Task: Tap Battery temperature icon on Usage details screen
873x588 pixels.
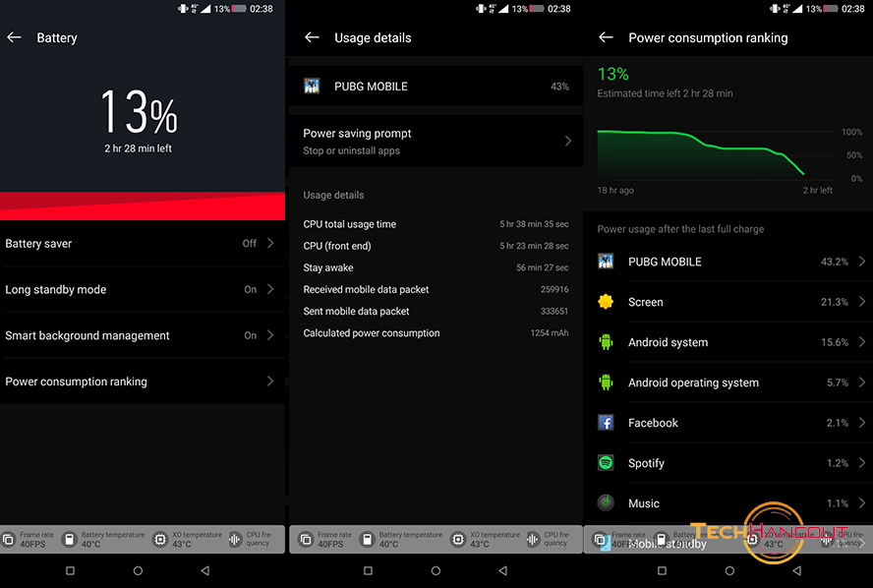Action: tap(367, 539)
